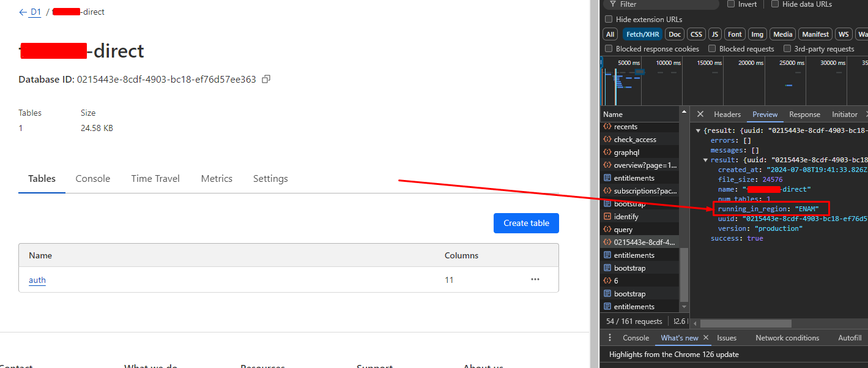Click the funnel icon in Filter box
This screenshot has width=868, height=368.
pos(613,4)
